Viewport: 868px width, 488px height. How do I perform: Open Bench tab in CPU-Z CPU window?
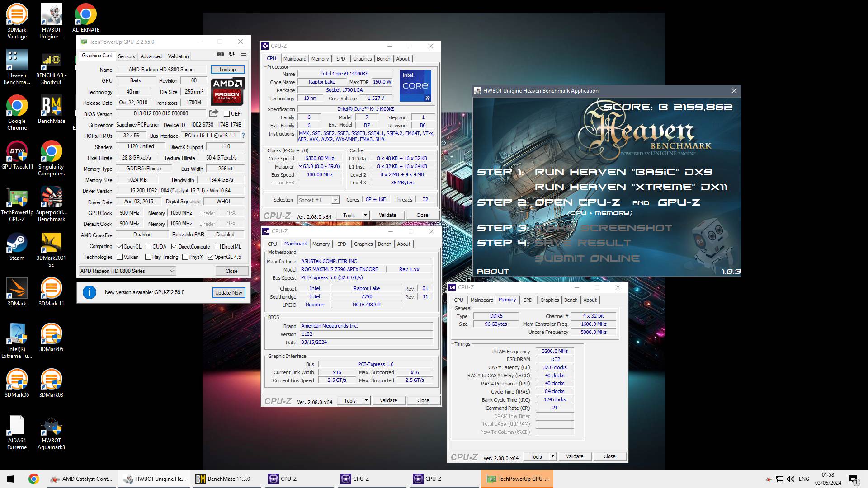pos(383,59)
